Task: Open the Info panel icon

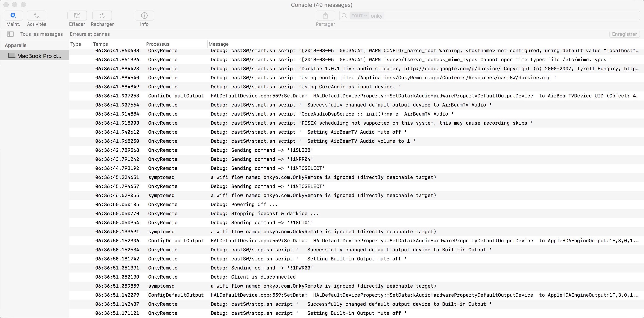Action: pyautogui.click(x=144, y=16)
